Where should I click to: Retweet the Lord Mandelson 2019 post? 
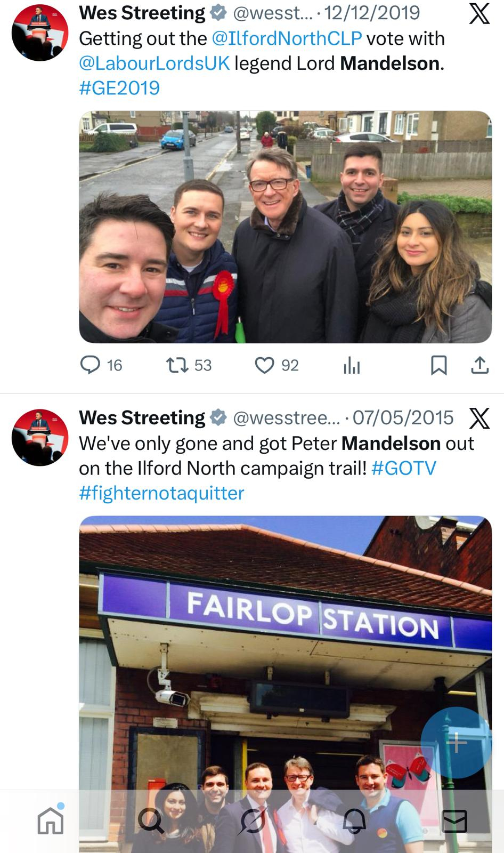[x=189, y=365]
